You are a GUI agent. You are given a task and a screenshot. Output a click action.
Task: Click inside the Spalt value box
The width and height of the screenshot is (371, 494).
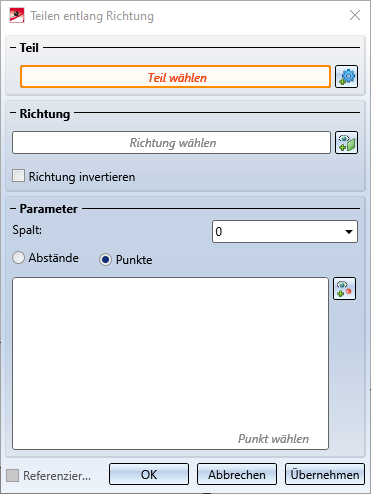click(277, 232)
